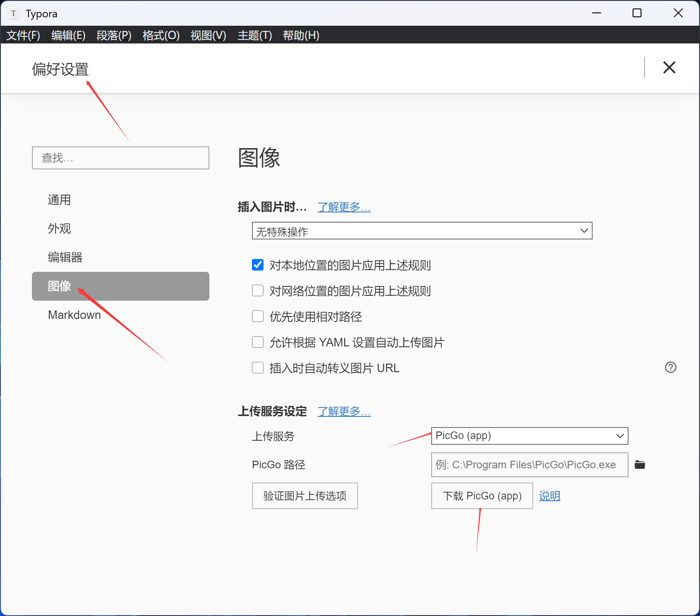Click the 下载 PicGo (app) button

tap(482, 496)
